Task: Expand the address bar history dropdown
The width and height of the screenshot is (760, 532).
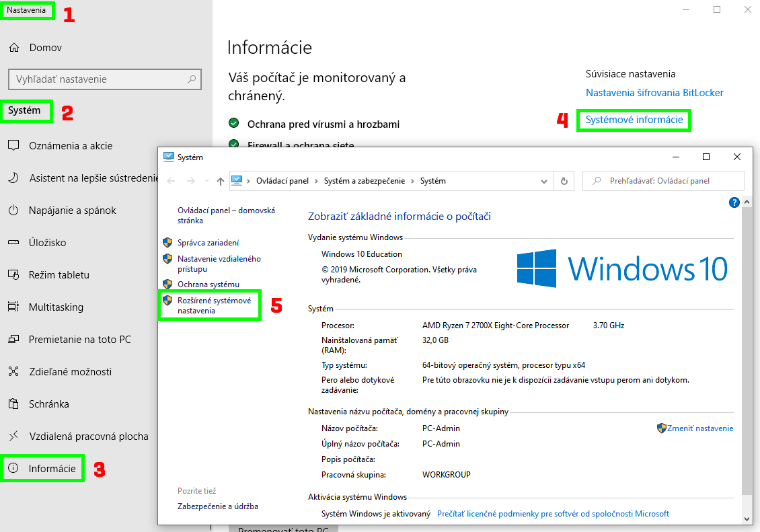Action: click(x=544, y=181)
